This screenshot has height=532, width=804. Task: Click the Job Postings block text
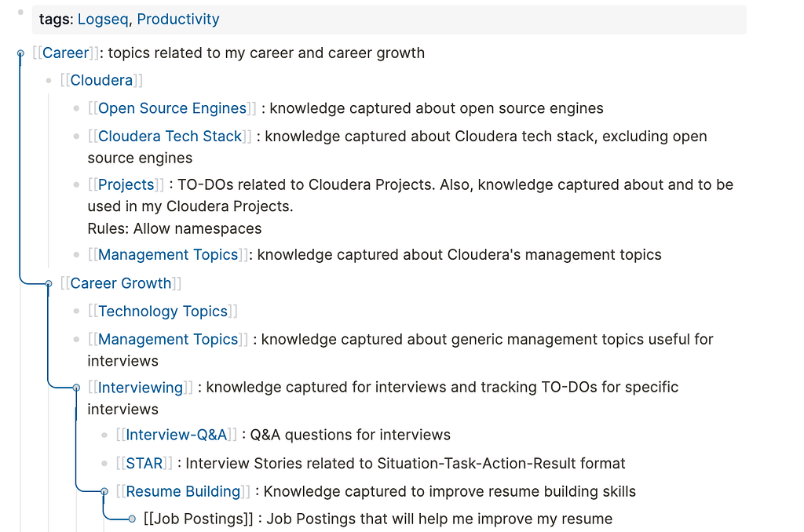coord(377,519)
